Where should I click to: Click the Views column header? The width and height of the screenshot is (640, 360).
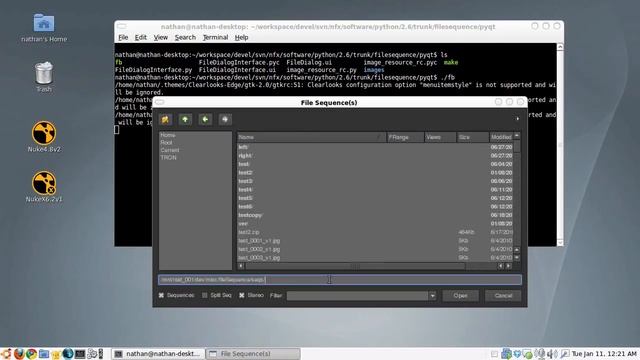(440, 137)
